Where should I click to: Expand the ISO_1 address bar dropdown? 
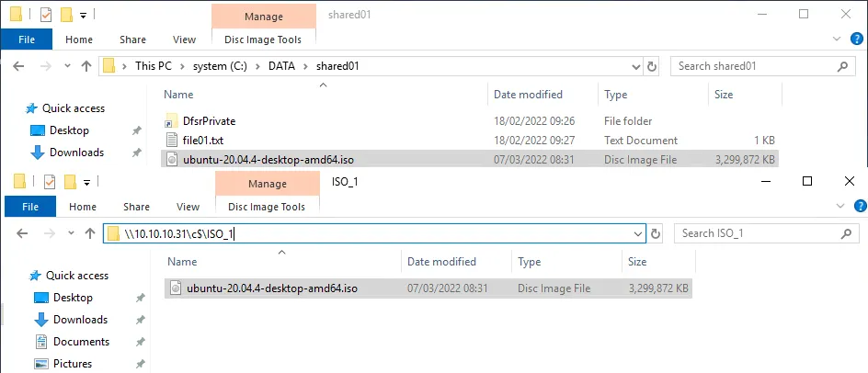[638, 233]
